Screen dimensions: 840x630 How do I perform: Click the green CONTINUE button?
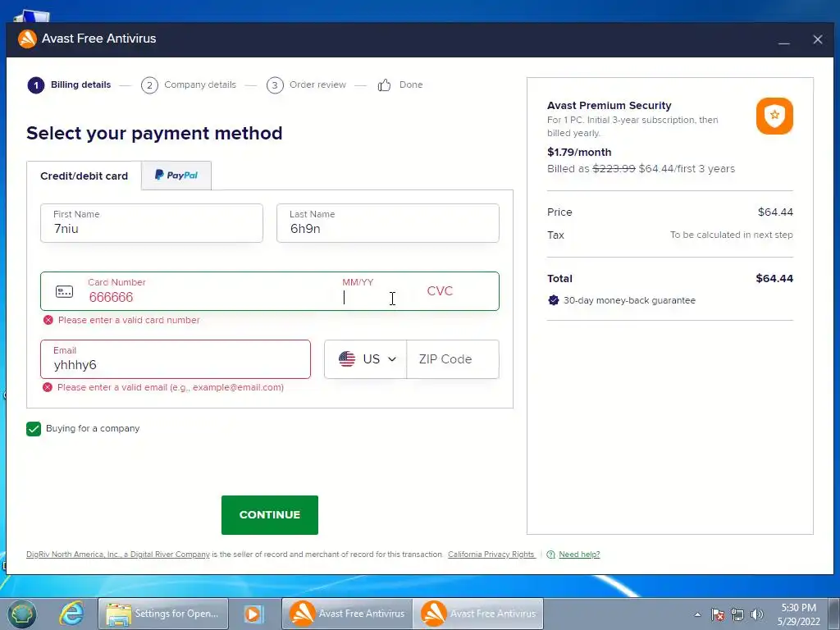[x=269, y=515]
